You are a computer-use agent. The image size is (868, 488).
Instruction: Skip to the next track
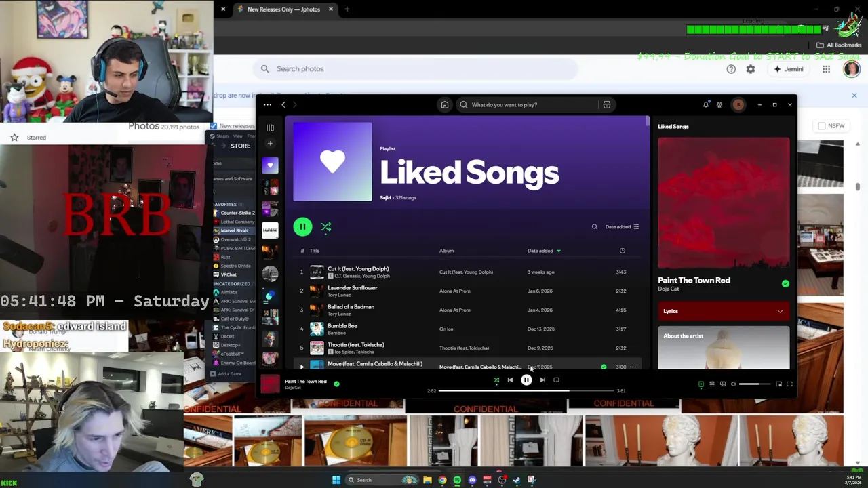click(x=542, y=380)
